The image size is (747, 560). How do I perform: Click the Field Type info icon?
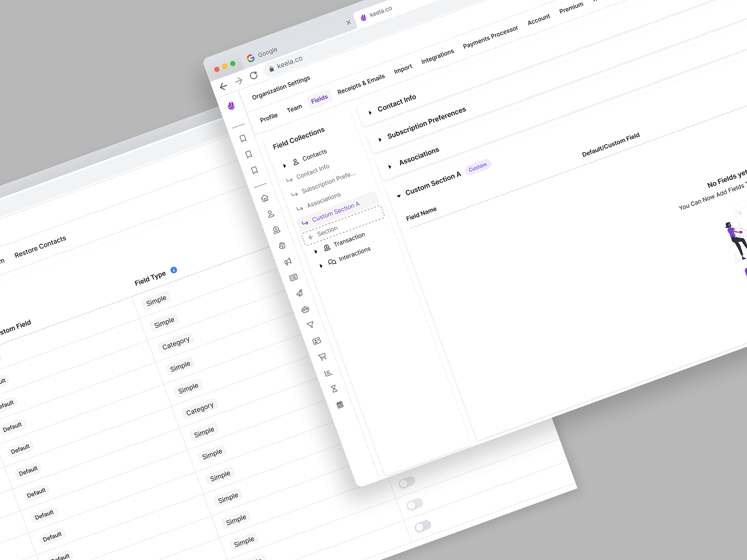pyautogui.click(x=174, y=270)
